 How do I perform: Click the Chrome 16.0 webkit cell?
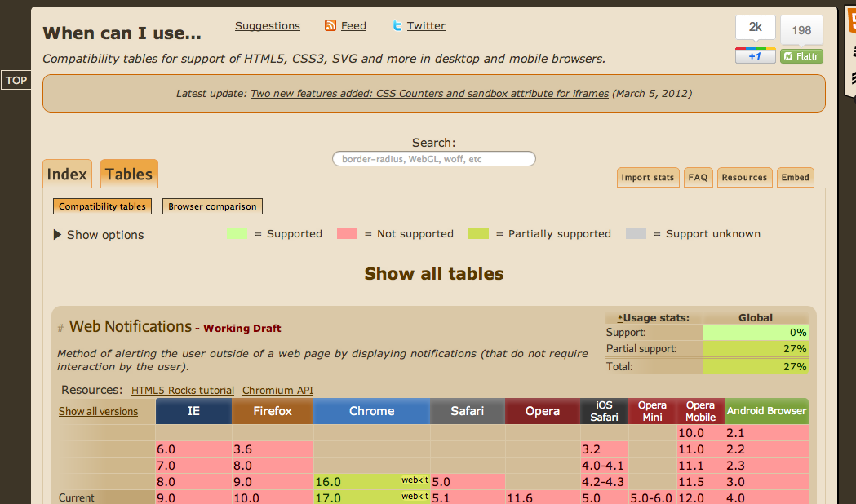pyautogui.click(x=372, y=482)
